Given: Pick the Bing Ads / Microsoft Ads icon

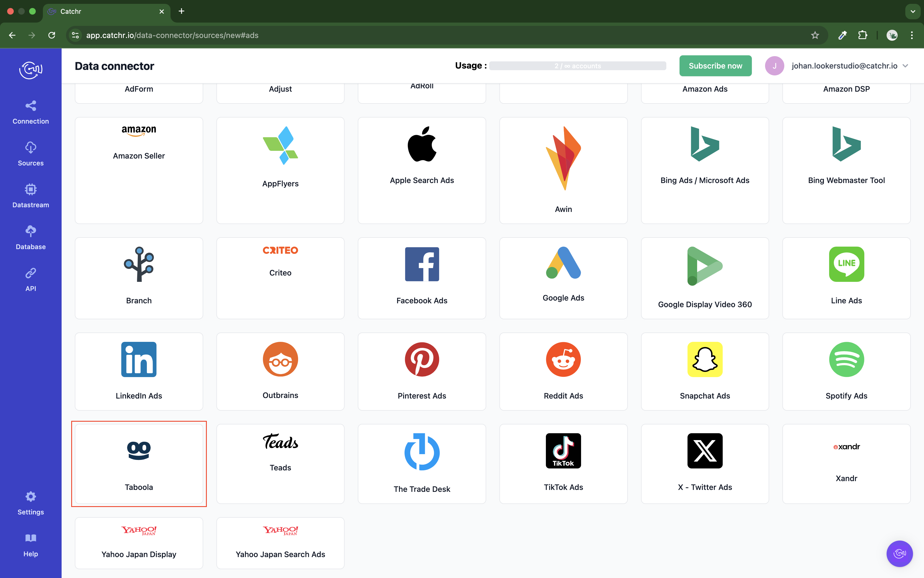Looking at the screenshot, I should 705,144.
